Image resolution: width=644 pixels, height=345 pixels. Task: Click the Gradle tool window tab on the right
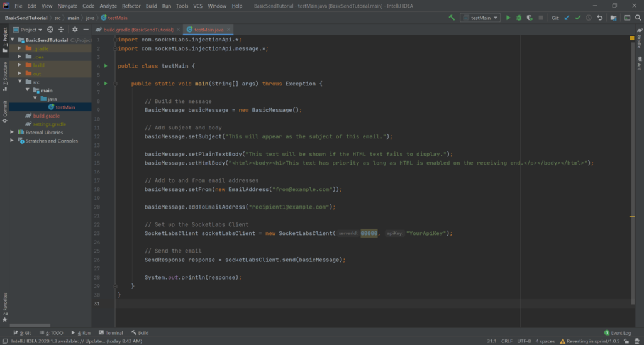coord(640,38)
